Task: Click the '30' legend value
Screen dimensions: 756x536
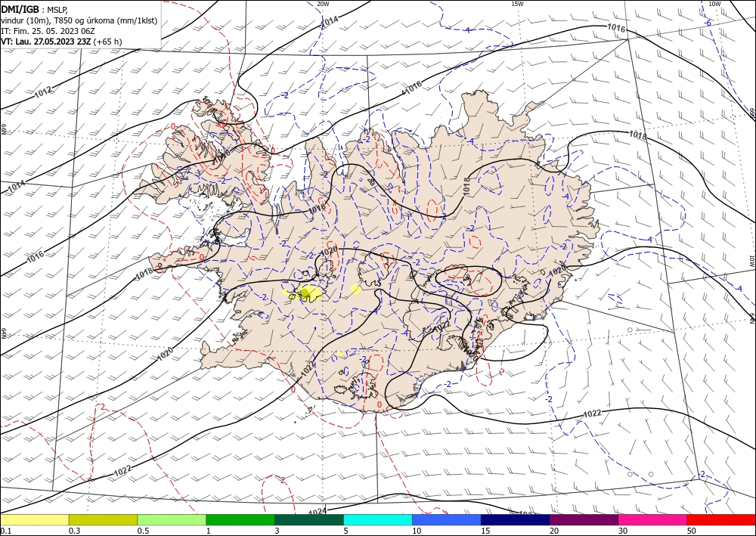Action: (x=623, y=531)
